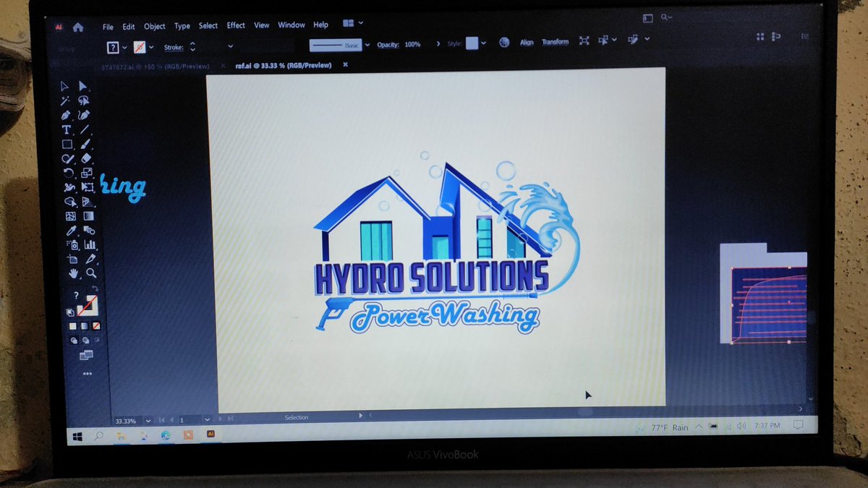868x488 pixels.
Task: Expand the Opacity arrow
Action: point(438,44)
